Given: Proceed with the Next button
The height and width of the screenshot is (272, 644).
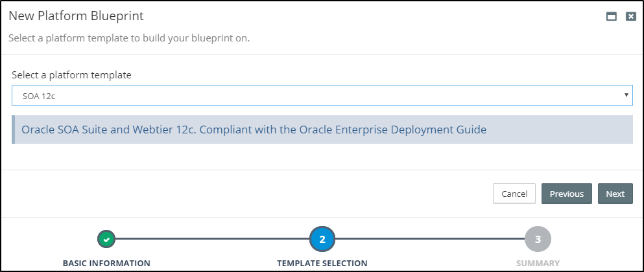Looking at the screenshot, I should click(615, 194).
